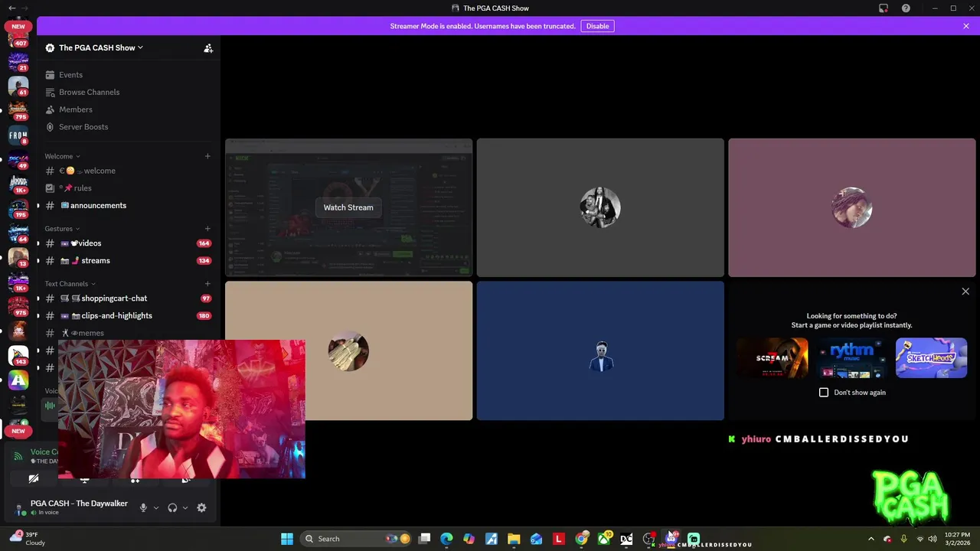Select the mauve voice participant tile
The width and height of the screenshot is (980, 551).
pyautogui.click(x=852, y=207)
